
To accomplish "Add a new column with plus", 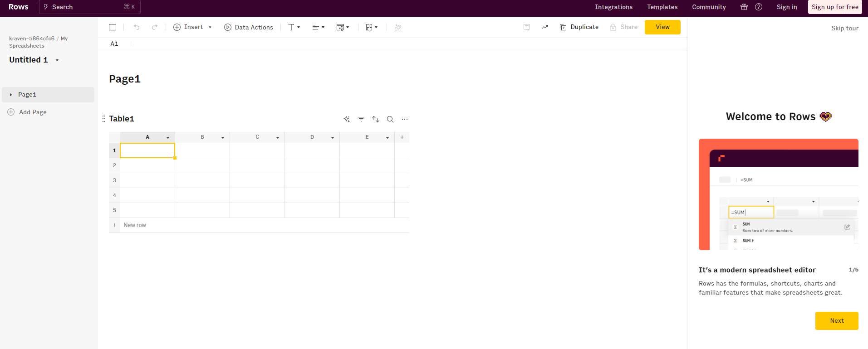I will coord(402,137).
